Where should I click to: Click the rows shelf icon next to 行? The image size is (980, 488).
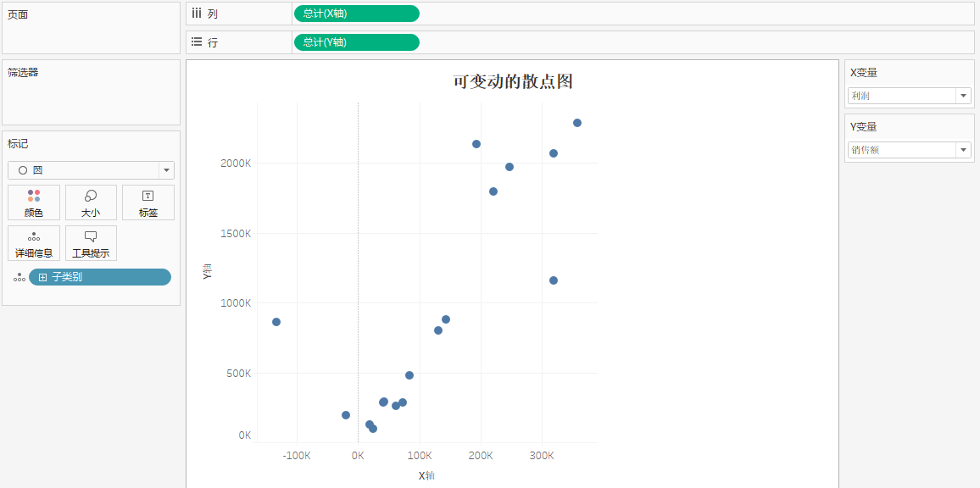196,42
